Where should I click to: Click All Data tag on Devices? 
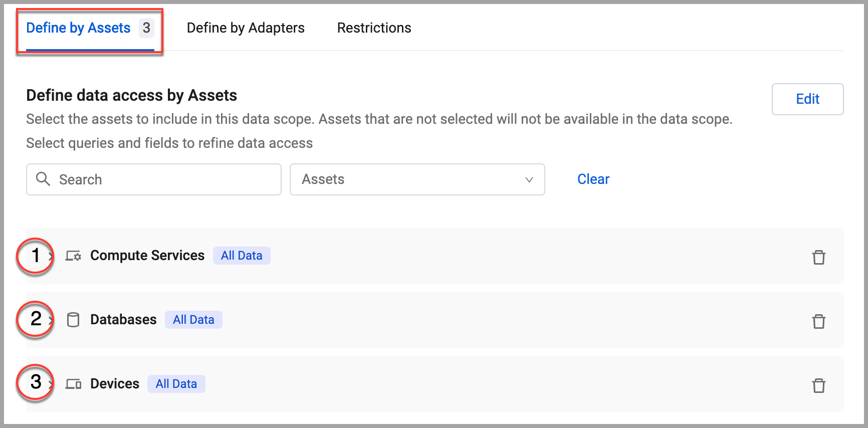coord(176,384)
